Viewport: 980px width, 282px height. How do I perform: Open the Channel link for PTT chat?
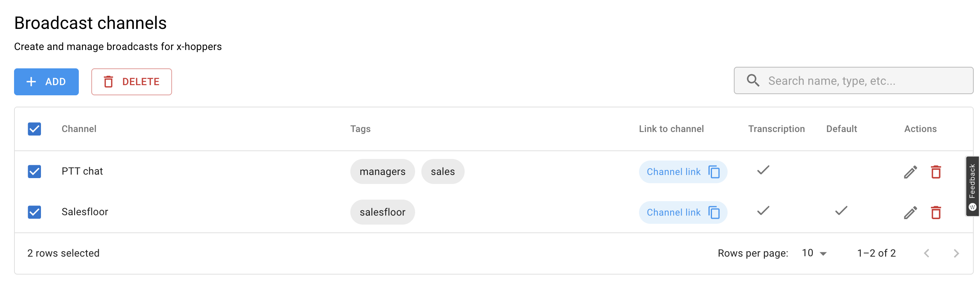[x=673, y=172]
